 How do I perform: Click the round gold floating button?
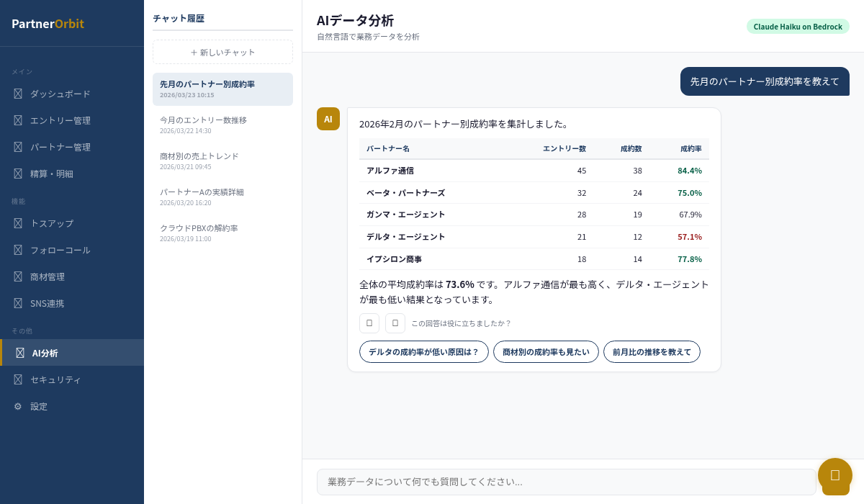tap(835, 475)
